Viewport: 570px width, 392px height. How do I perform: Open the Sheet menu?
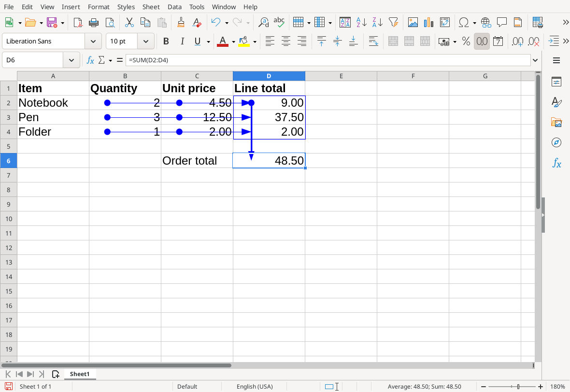click(151, 7)
